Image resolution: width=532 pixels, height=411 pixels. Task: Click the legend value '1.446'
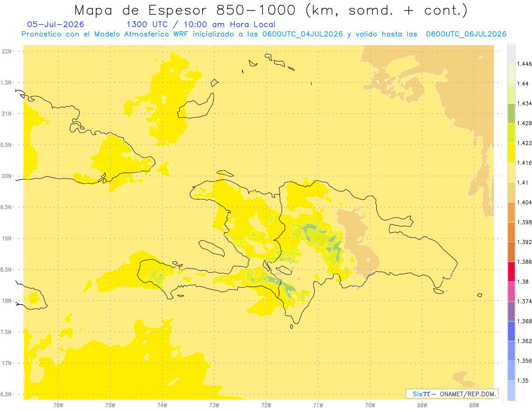click(x=524, y=64)
